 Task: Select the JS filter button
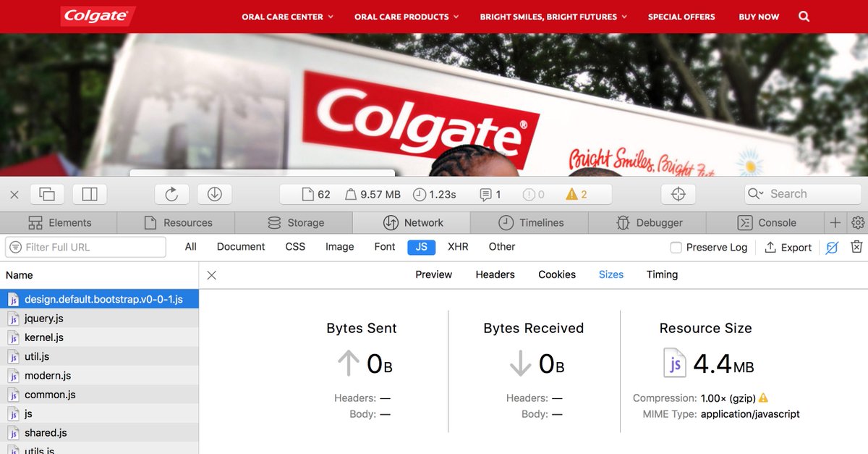(422, 247)
